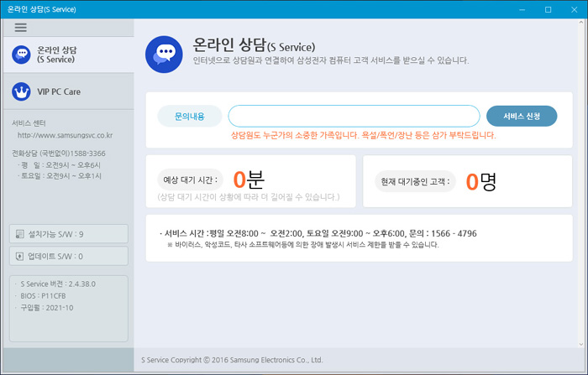588x375 pixels.
Task: Click the 0명 waiting customers value
Action: (x=481, y=182)
